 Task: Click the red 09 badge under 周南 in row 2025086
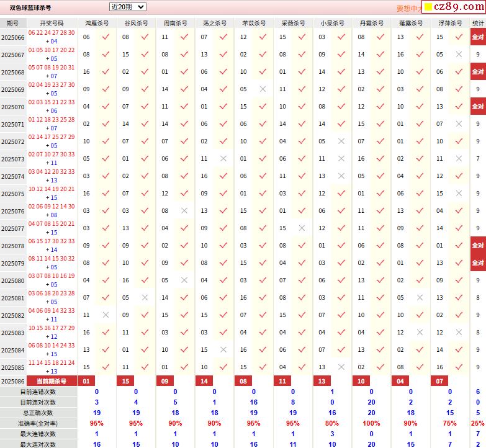pyautogui.click(x=165, y=381)
